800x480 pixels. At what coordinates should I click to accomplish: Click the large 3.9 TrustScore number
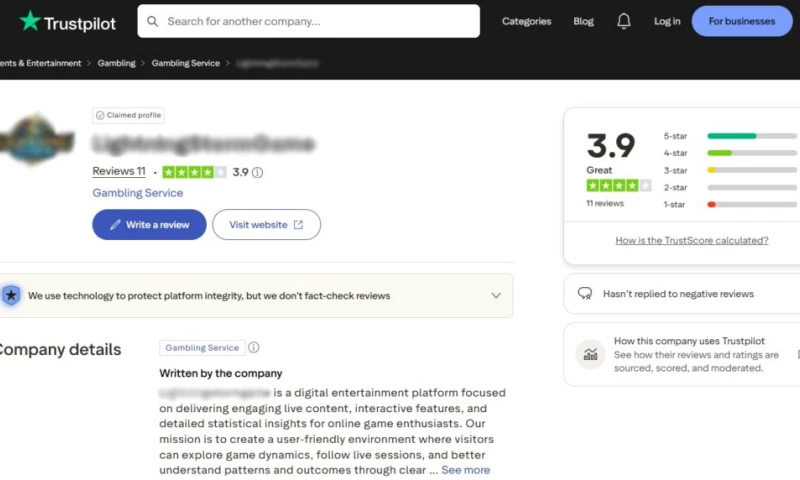[611, 146]
